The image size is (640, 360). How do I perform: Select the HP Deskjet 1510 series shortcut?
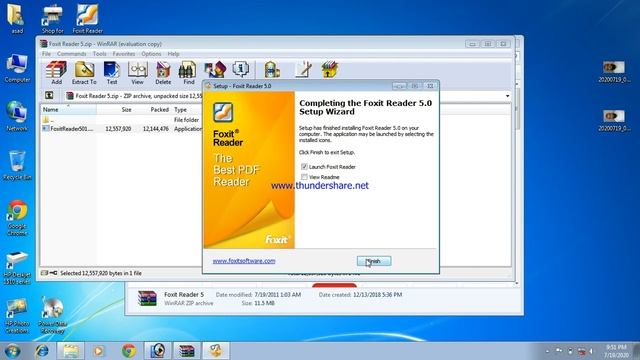(x=17, y=268)
